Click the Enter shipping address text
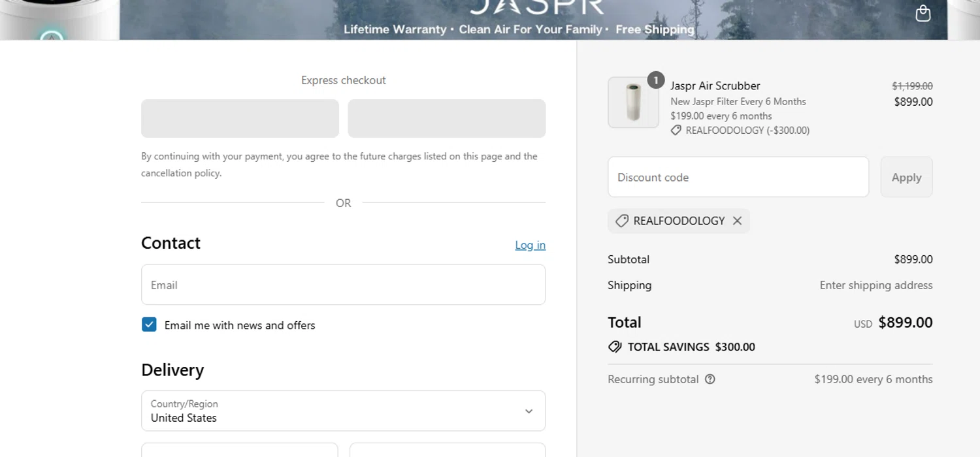Viewport: 980px width, 457px height. (876, 285)
